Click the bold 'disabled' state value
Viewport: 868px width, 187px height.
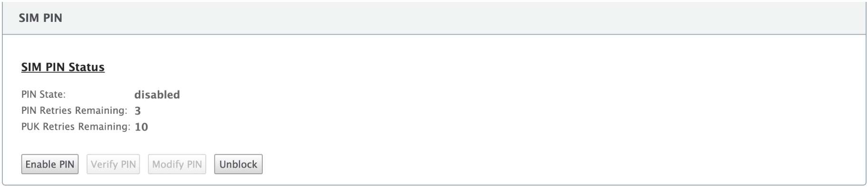[x=157, y=95]
